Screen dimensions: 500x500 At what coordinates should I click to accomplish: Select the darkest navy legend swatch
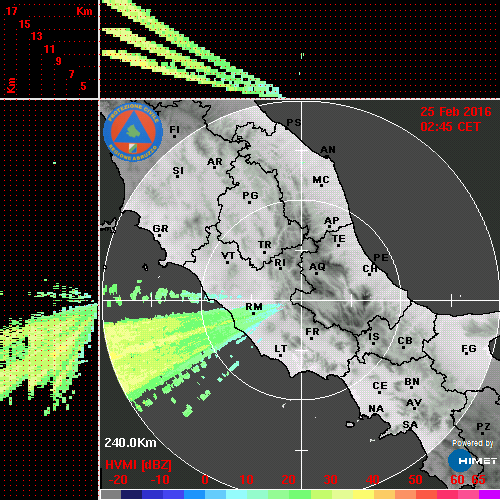pos(131,495)
